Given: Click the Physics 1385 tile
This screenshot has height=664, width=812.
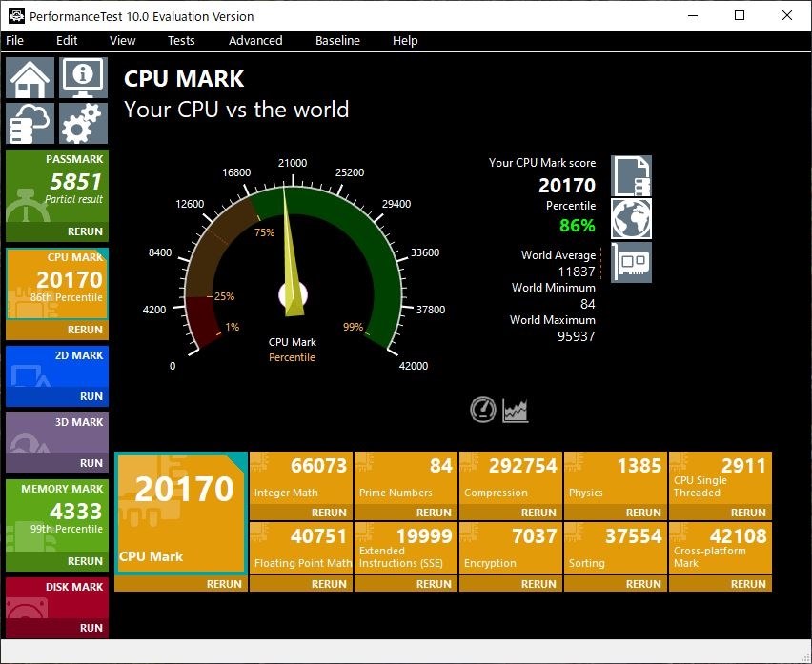Looking at the screenshot, I should [x=616, y=478].
